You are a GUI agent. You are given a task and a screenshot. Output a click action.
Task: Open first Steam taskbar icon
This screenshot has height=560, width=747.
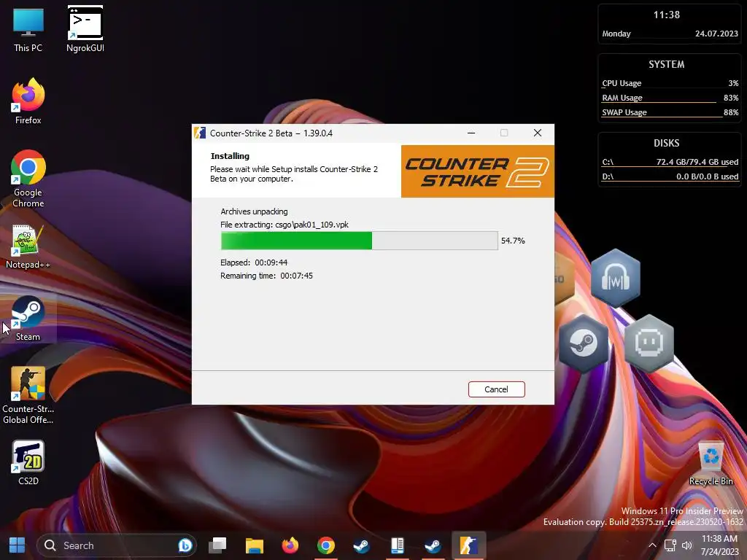[362, 545]
